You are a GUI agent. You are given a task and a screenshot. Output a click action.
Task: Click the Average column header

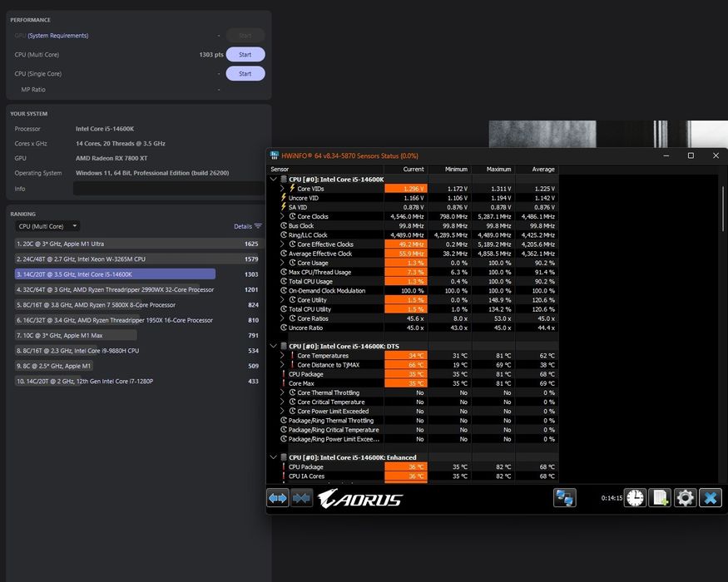pyautogui.click(x=543, y=169)
